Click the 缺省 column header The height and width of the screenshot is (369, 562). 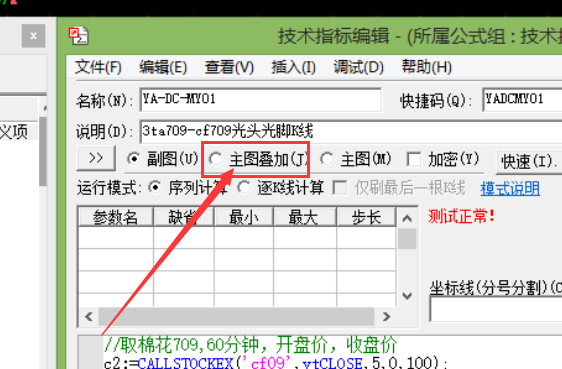(x=184, y=217)
